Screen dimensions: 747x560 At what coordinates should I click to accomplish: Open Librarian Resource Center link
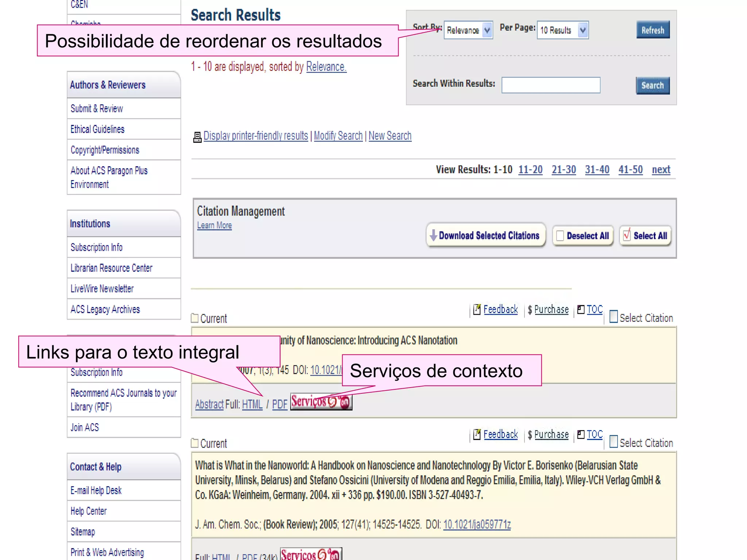click(x=111, y=268)
